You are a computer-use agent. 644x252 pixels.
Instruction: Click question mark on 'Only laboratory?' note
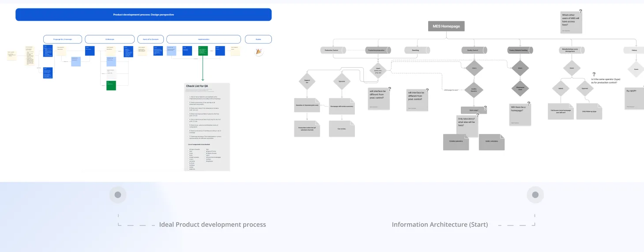477,115
